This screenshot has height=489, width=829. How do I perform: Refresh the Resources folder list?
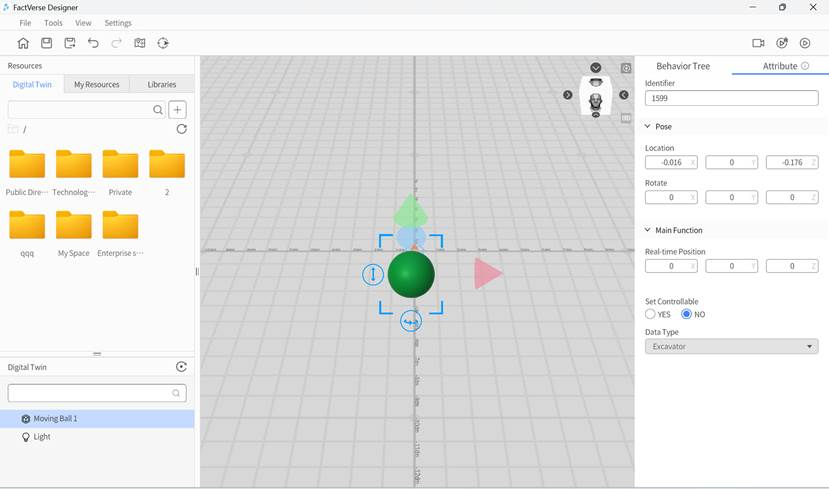pyautogui.click(x=181, y=129)
